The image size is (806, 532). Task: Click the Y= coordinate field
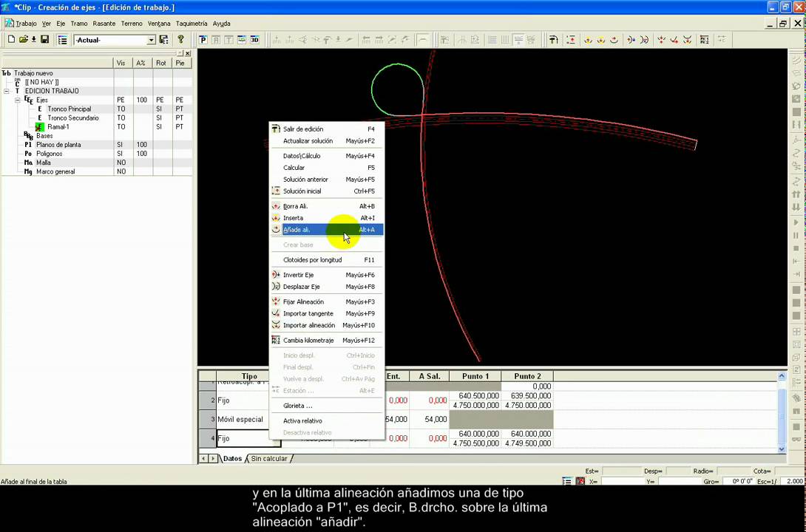point(680,482)
